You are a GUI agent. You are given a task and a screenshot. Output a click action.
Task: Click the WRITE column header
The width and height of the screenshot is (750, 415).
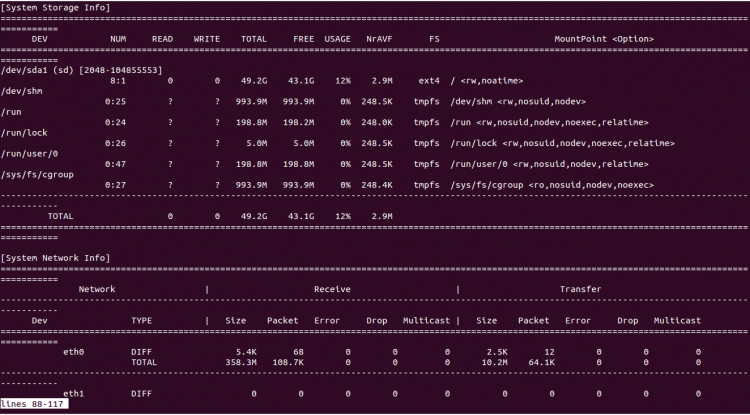[206, 38]
